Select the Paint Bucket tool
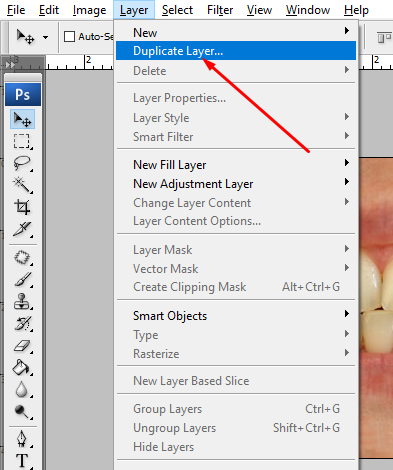393x470 pixels. (22, 367)
